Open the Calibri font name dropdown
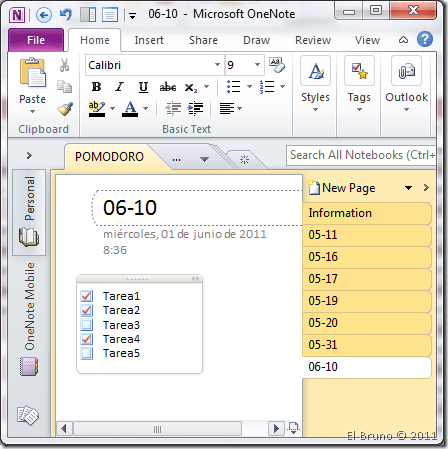The image size is (448, 449). point(217,65)
